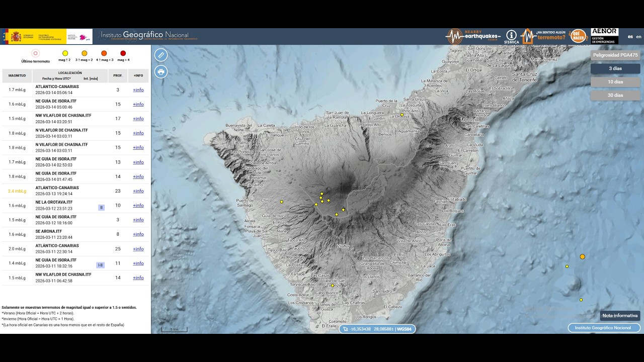Click the yellow epicenter marker near La Orotava
644x362 pixels.
[402, 115]
